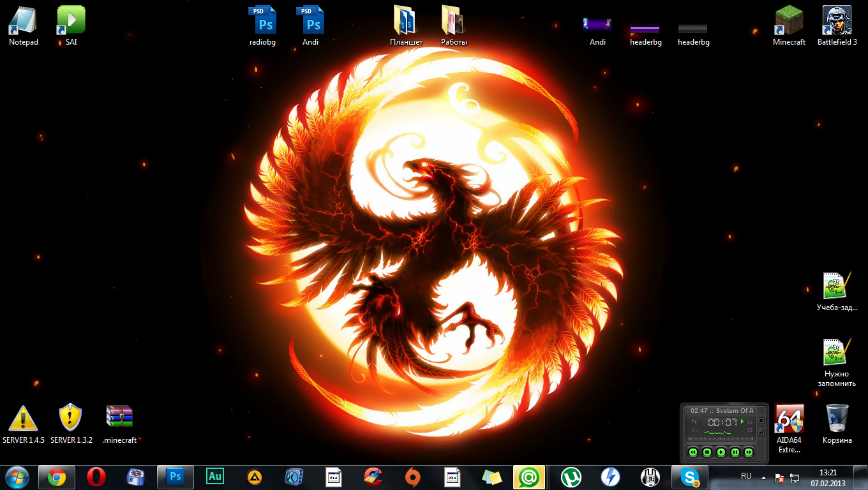Click the 00:07 elapsed time display
868x490 pixels.
pyautogui.click(x=720, y=422)
